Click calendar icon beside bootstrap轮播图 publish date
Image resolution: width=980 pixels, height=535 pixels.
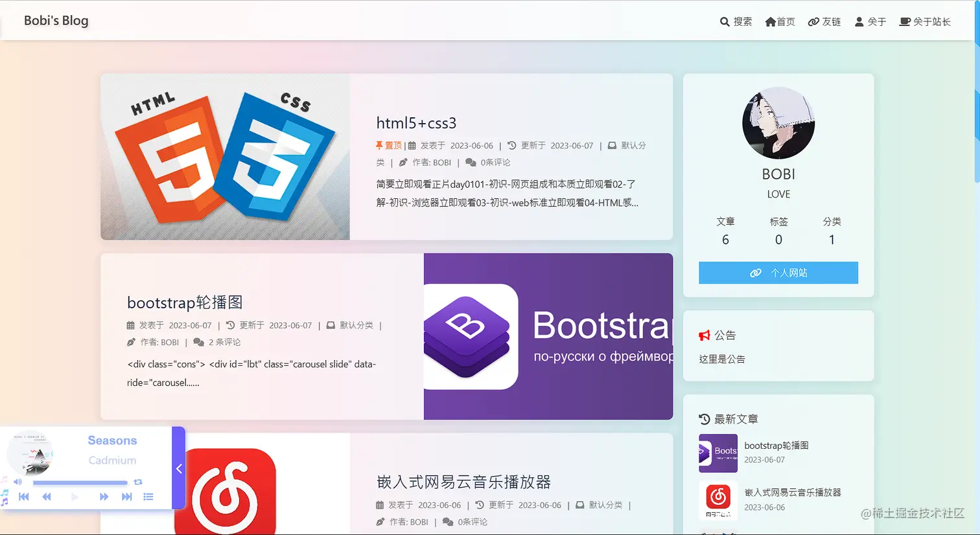(130, 325)
